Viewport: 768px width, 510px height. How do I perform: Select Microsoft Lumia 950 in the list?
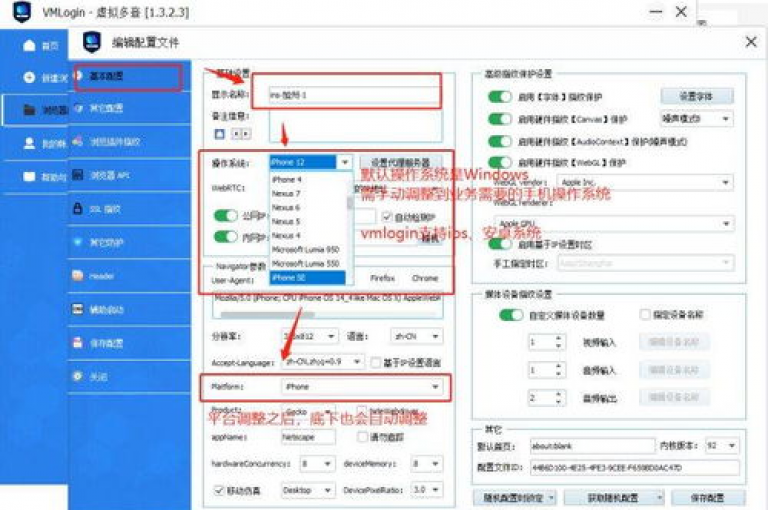pos(308,249)
